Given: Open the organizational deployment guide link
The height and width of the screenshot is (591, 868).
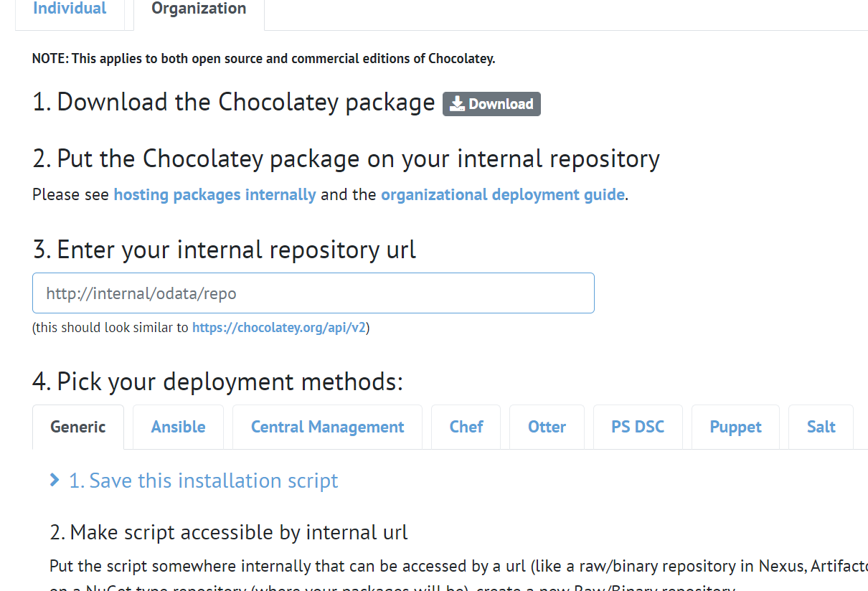Looking at the screenshot, I should click(x=502, y=194).
